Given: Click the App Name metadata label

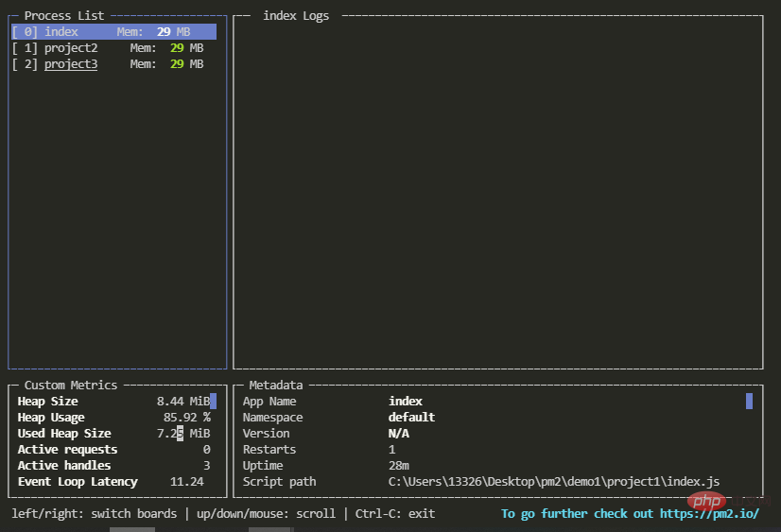Looking at the screenshot, I should [269, 401].
